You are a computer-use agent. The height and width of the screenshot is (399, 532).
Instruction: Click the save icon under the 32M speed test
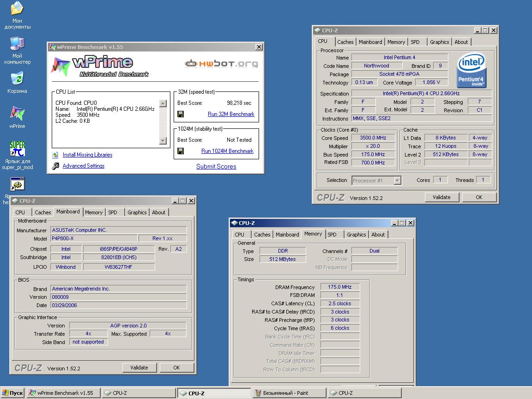coord(181,115)
